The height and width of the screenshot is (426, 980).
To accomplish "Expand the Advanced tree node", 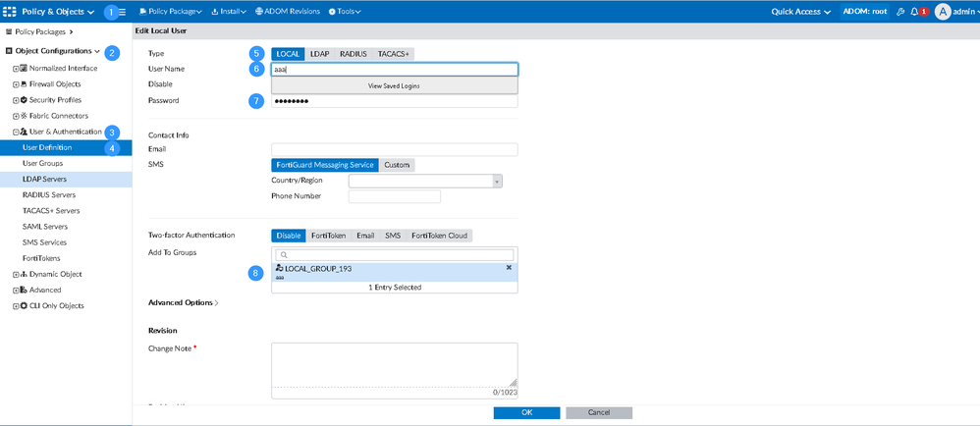I will (x=17, y=291).
